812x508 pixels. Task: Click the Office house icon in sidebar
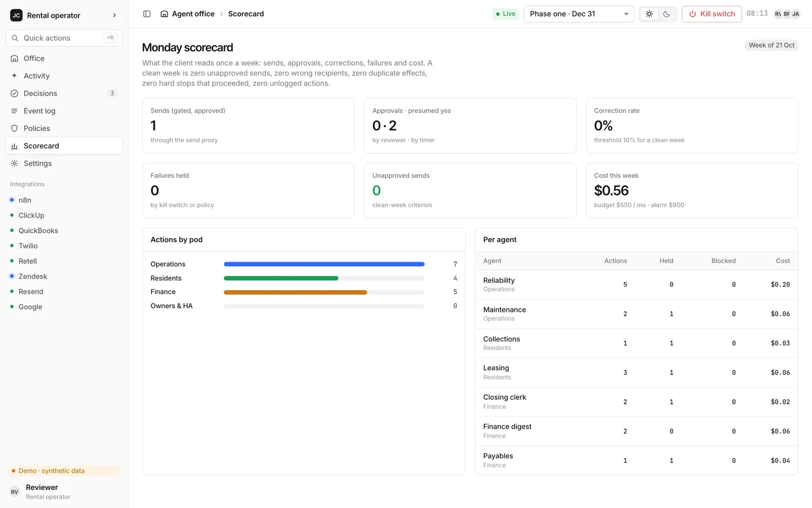tap(15, 58)
